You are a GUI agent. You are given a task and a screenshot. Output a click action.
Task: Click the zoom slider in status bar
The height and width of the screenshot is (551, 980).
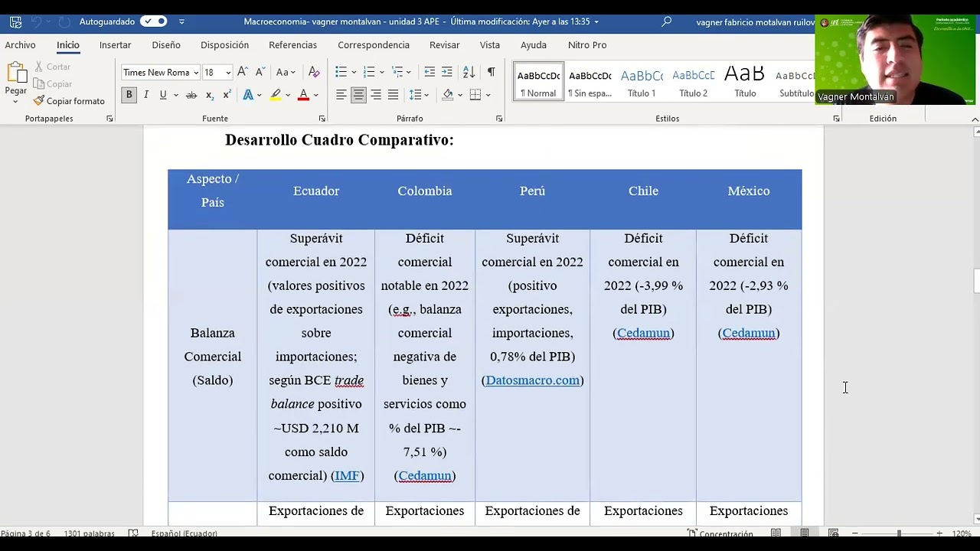click(x=899, y=533)
